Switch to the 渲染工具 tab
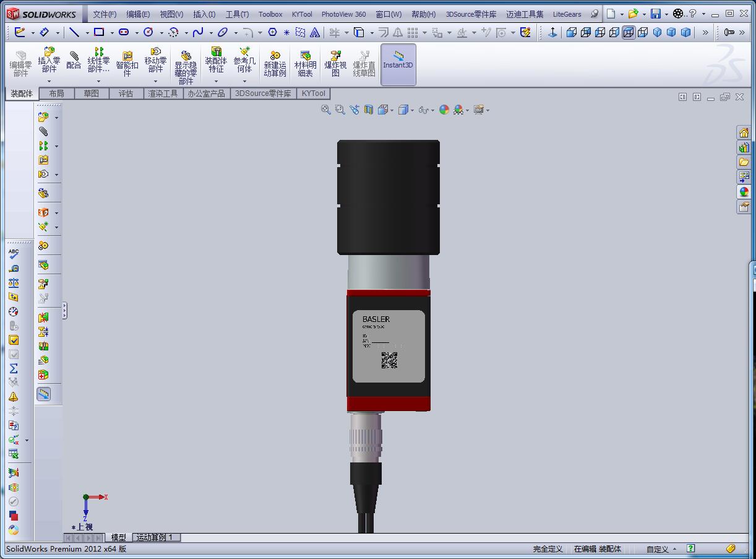The image size is (756, 559). (163, 93)
